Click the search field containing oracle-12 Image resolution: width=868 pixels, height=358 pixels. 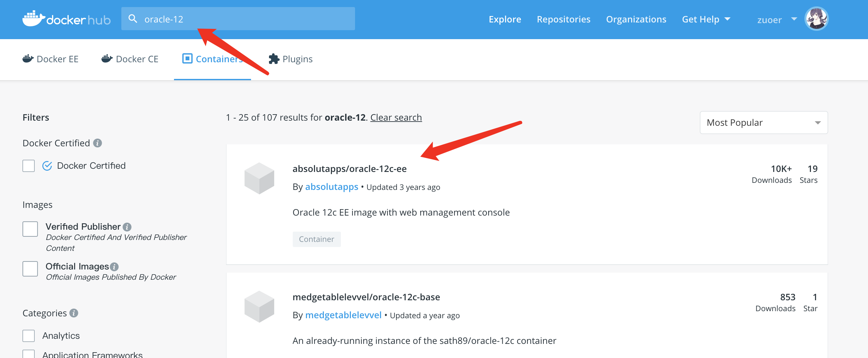(x=238, y=19)
